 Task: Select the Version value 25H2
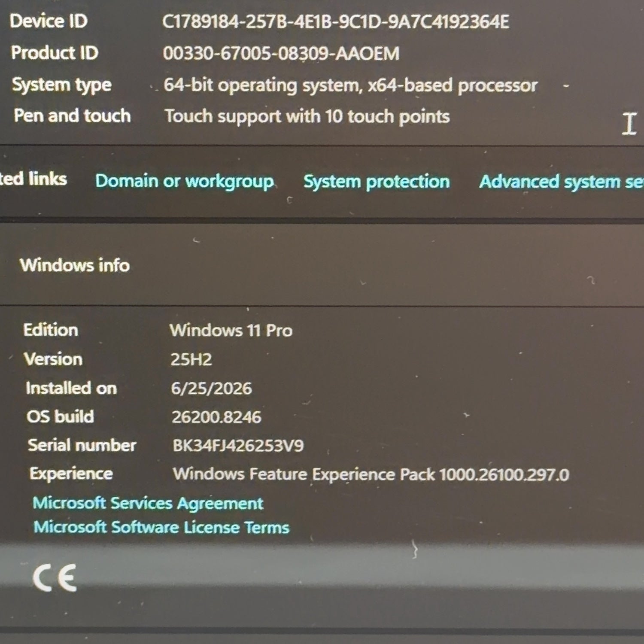191,359
